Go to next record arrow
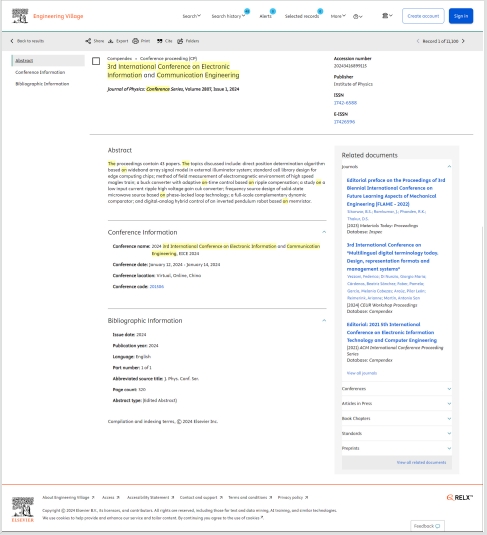487x535 pixels. pyautogui.click(x=463, y=41)
